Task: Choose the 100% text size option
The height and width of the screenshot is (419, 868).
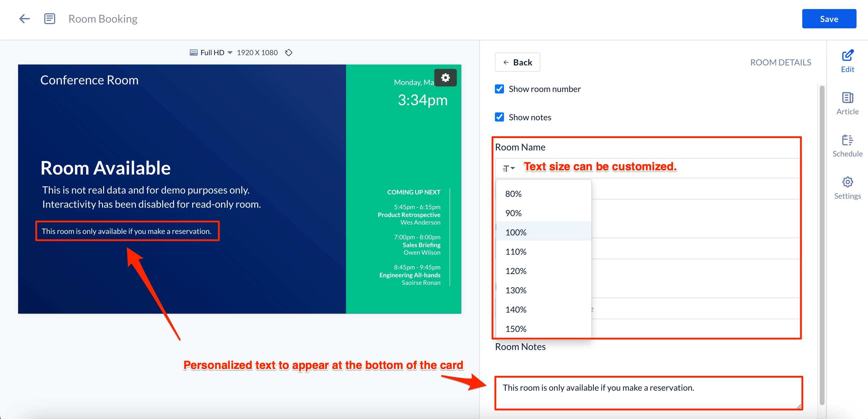Action: click(543, 232)
